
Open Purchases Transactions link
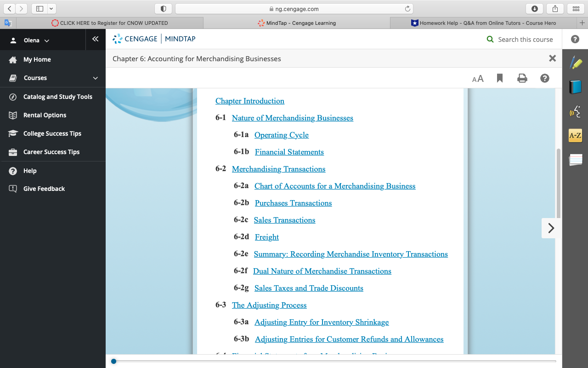pos(293,203)
